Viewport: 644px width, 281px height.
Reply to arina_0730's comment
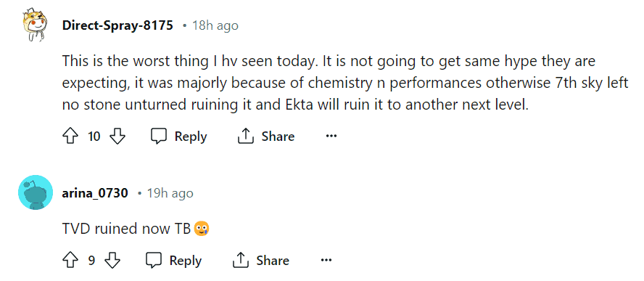pyautogui.click(x=174, y=261)
